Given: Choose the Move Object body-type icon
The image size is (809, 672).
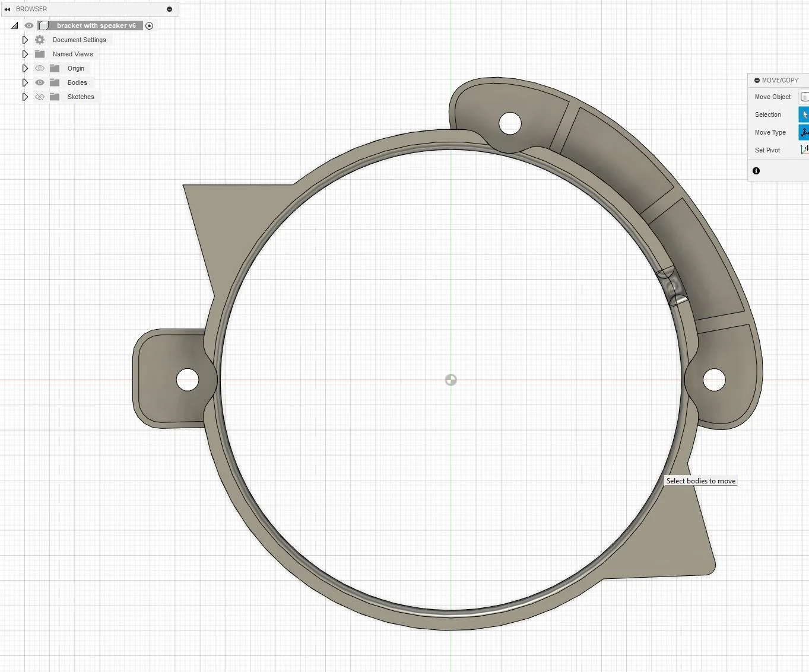Looking at the screenshot, I should coord(805,97).
